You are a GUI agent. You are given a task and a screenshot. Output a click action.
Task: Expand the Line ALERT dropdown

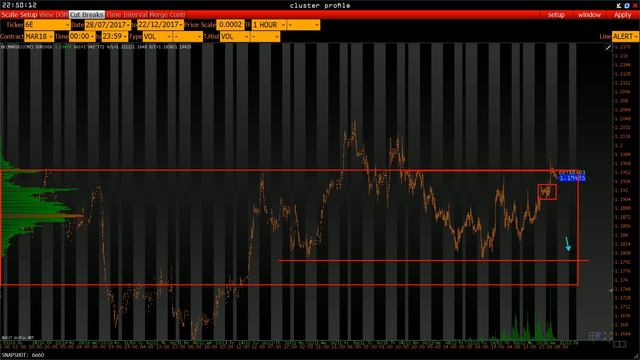(625, 37)
